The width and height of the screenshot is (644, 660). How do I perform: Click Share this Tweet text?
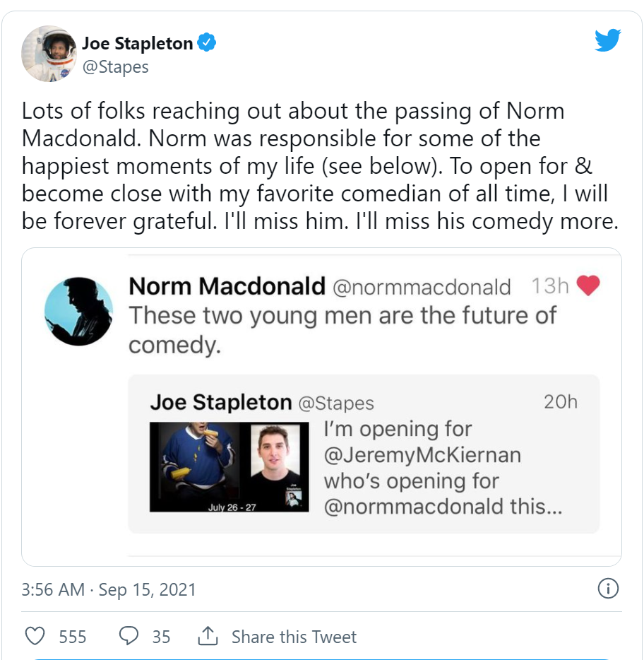click(294, 637)
